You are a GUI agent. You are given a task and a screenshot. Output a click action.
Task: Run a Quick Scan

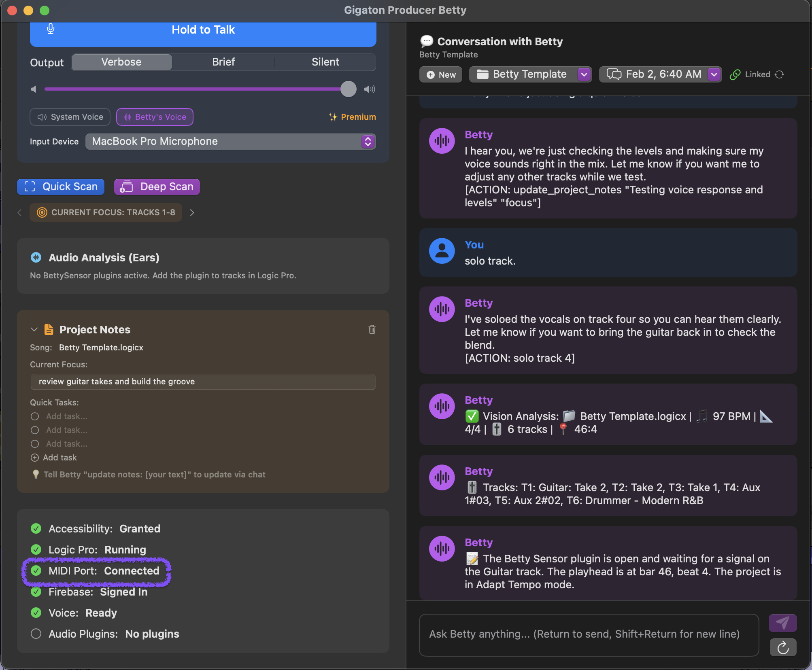tap(61, 187)
